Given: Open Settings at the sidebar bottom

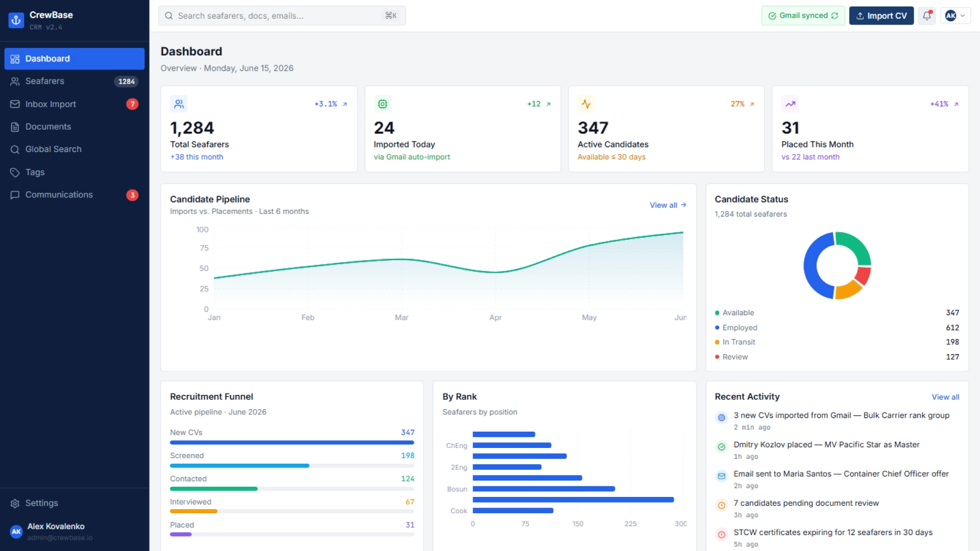Looking at the screenshot, I should click(75, 503).
